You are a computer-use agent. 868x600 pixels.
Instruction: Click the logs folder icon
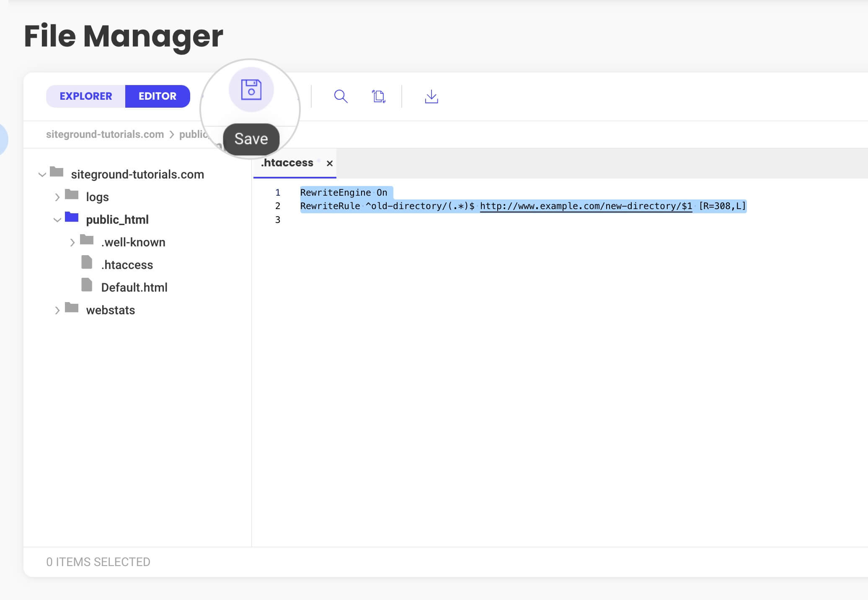72,195
